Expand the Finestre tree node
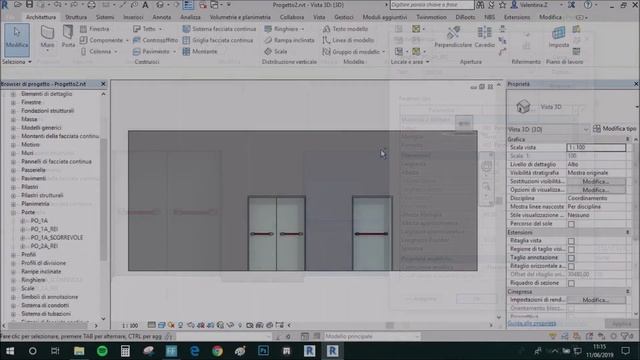 13,102
